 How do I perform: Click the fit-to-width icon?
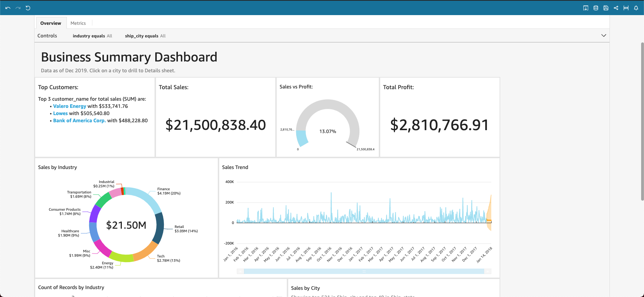(x=626, y=8)
